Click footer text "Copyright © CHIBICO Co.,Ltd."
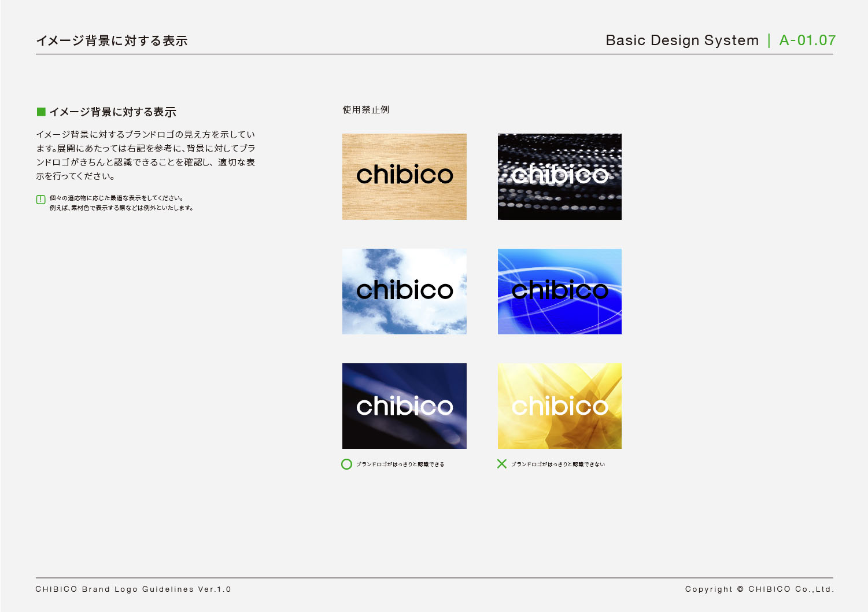 coord(759,589)
